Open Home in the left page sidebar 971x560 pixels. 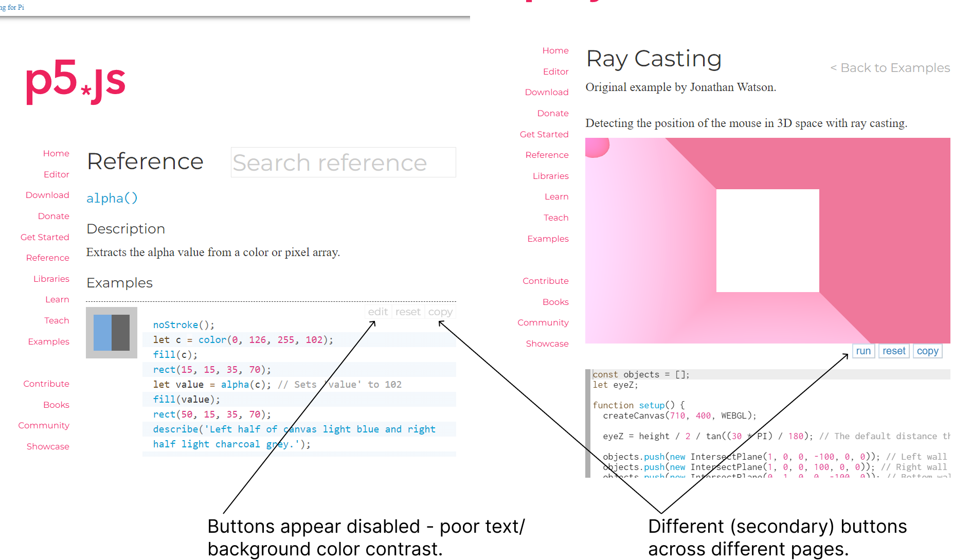(56, 153)
